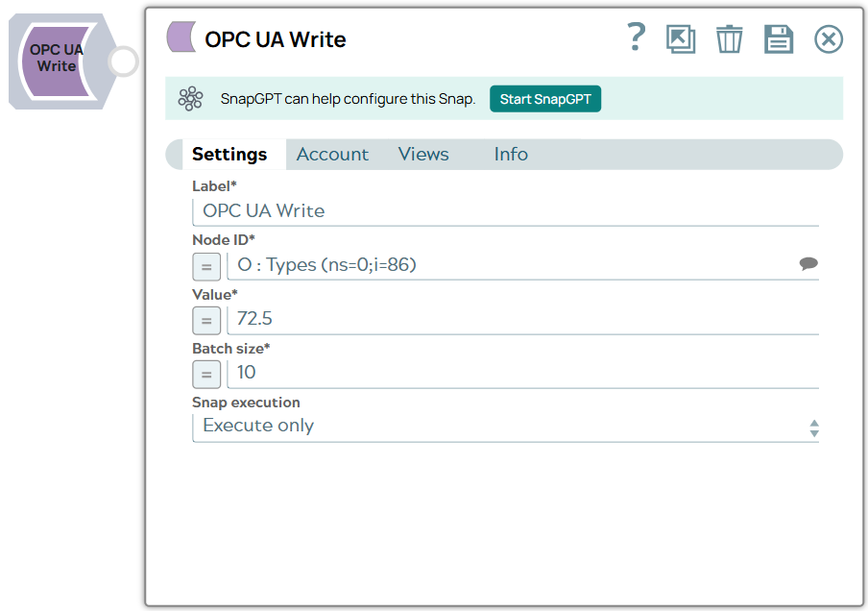Click the purple snap icon in dialog header
The image size is (868, 611).
(x=180, y=37)
